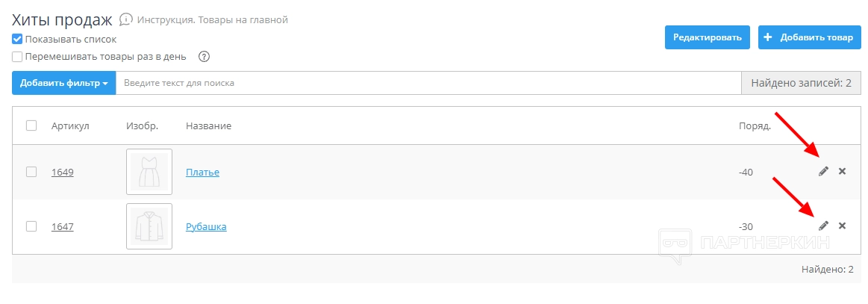Click the pencil edit icon for Платье
868x304 pixels.
tap(823, 172)
